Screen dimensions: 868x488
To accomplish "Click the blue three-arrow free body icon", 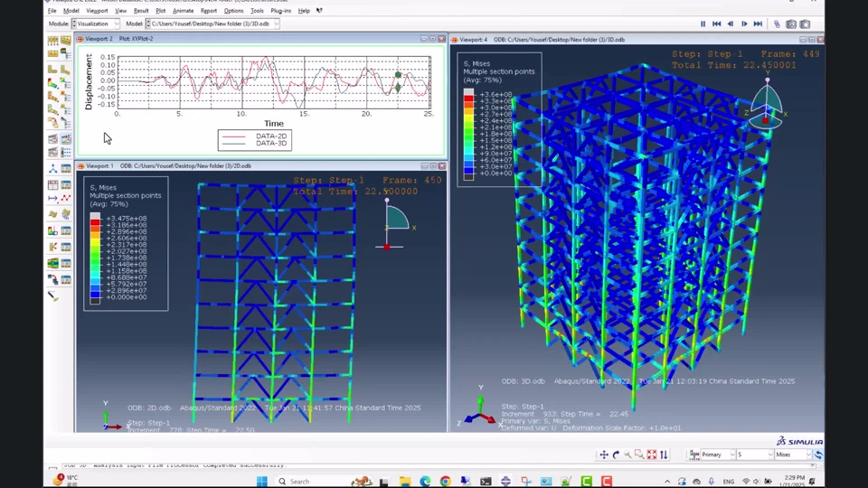I will (x=52, y=168).
